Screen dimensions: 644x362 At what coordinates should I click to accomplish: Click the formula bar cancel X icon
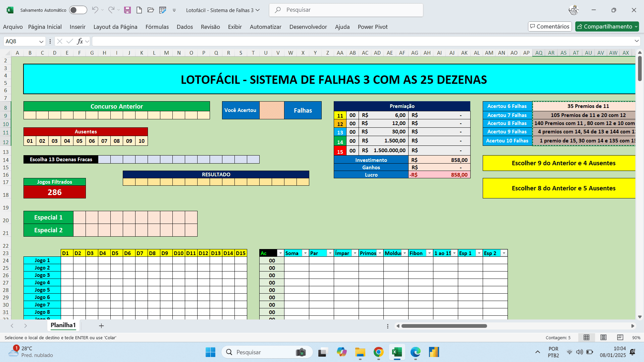click(x=60, y=41)
